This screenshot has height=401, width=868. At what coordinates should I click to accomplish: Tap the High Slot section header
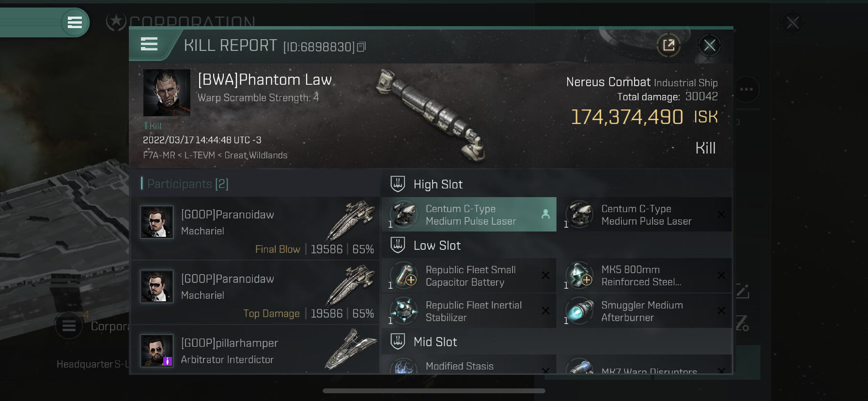click(438, 185)
